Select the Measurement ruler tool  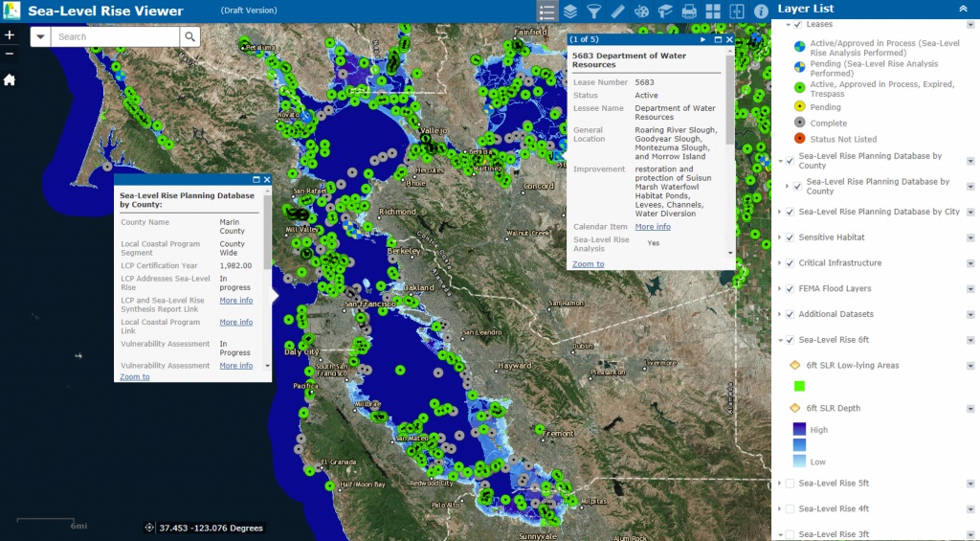coord(617,11)
